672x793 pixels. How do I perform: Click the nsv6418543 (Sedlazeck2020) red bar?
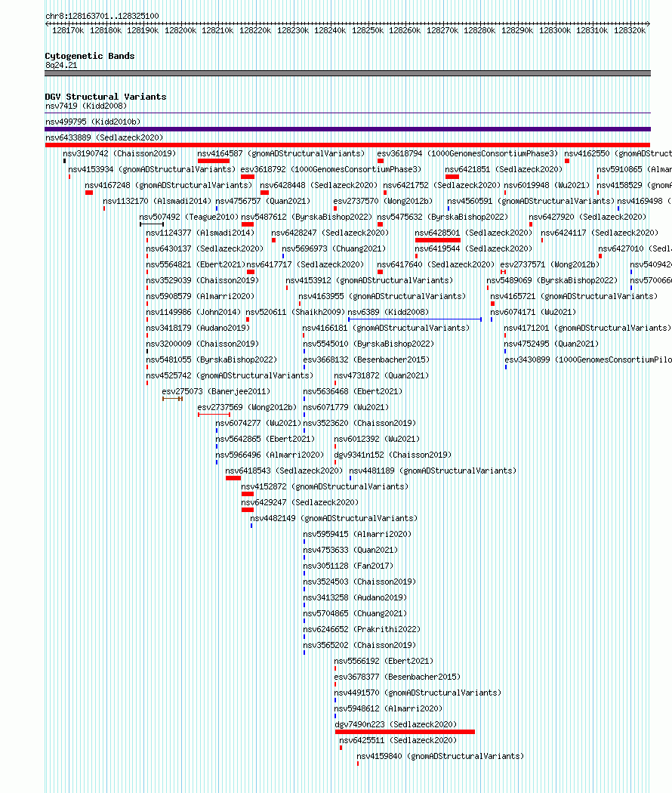click(x=233, y=478)
